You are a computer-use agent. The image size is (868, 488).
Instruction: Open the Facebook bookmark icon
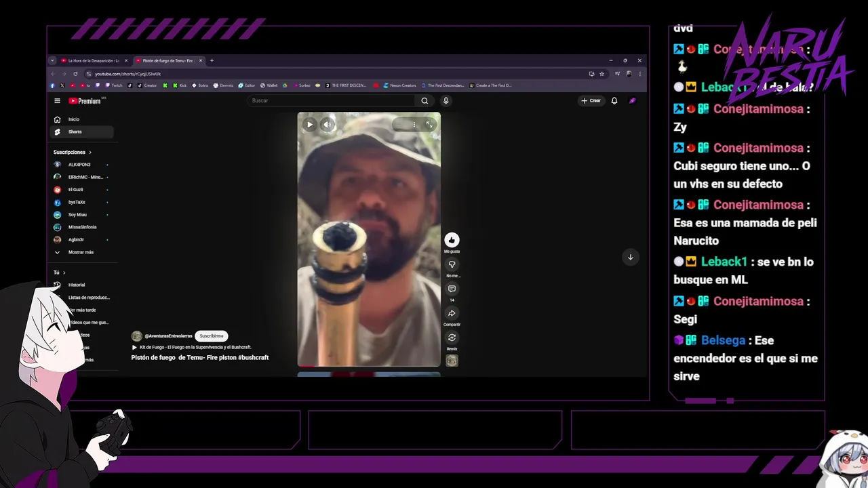click(x=52, y=85)
